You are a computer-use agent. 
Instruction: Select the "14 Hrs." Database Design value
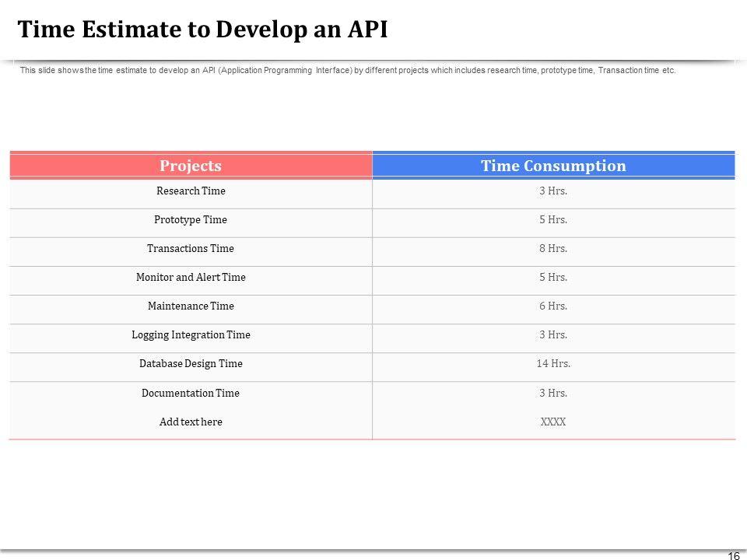point(553,364)
